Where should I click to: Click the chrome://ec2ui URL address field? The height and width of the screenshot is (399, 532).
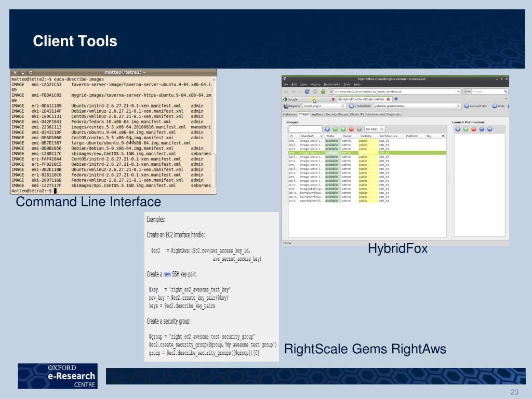395,91
